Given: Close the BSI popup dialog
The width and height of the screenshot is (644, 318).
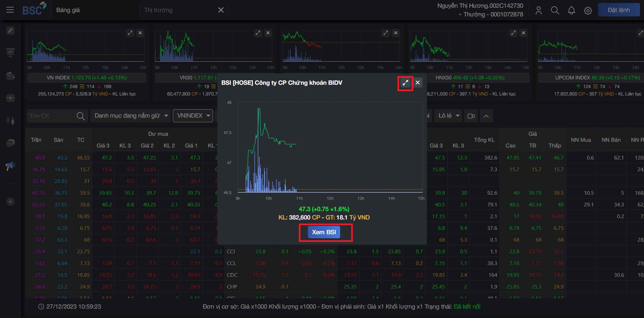Looking at the screenshot, I should [418, 82].
